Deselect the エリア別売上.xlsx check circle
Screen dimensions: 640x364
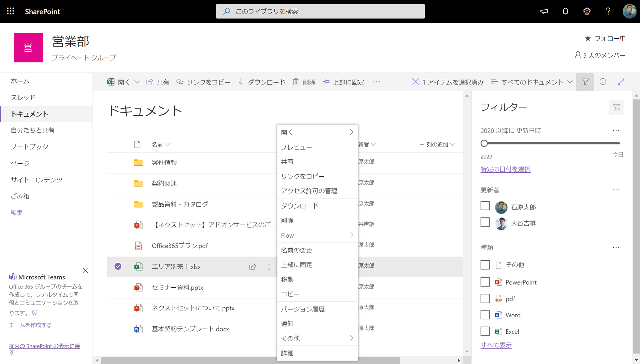pos(118,266)
